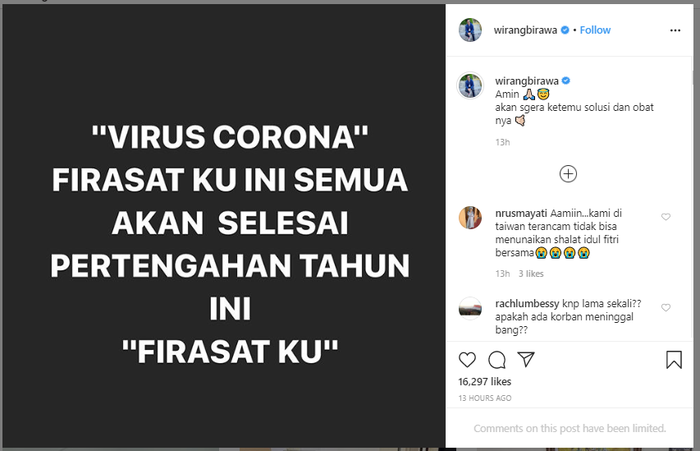Image resolution: width=700 pixels, height=451 pixels.
Task: Open rachlumbessy's profile avatar
Action: [470, 308]
